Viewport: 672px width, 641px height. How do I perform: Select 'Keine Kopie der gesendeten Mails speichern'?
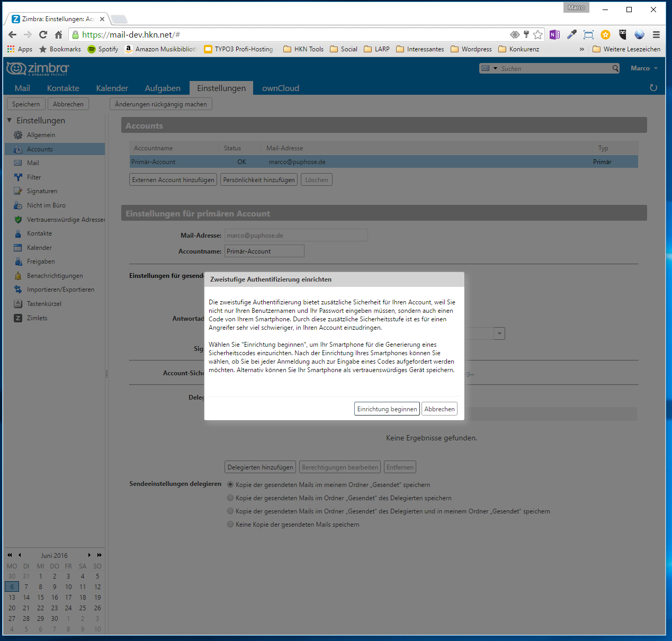230,525
